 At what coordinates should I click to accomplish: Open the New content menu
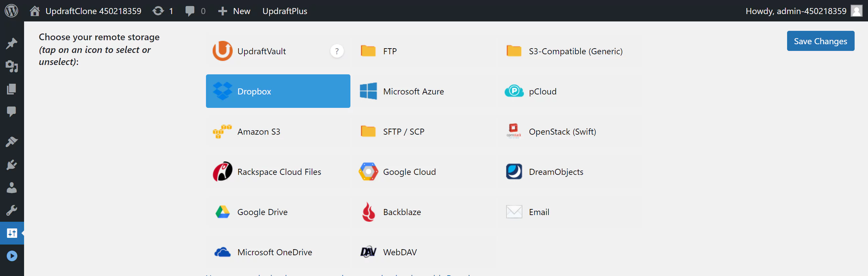234,11
